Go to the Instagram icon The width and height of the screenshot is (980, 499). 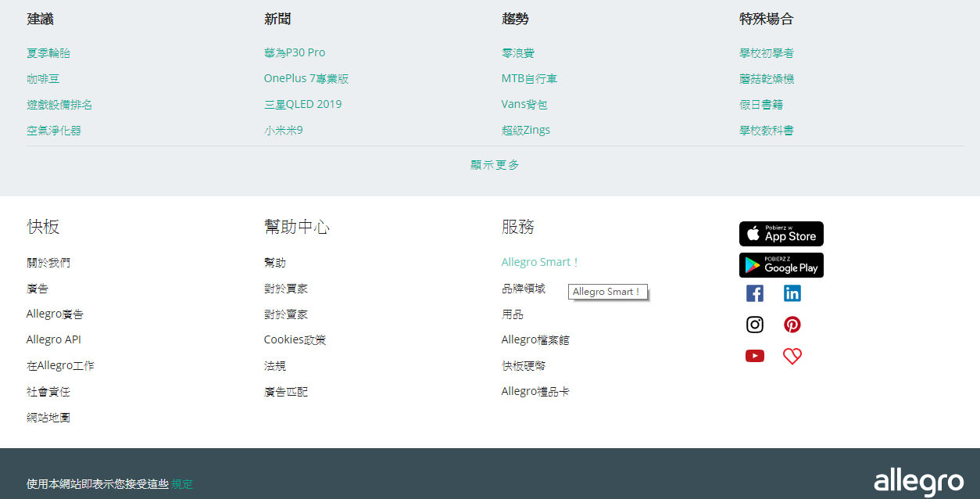click(755, 325)
